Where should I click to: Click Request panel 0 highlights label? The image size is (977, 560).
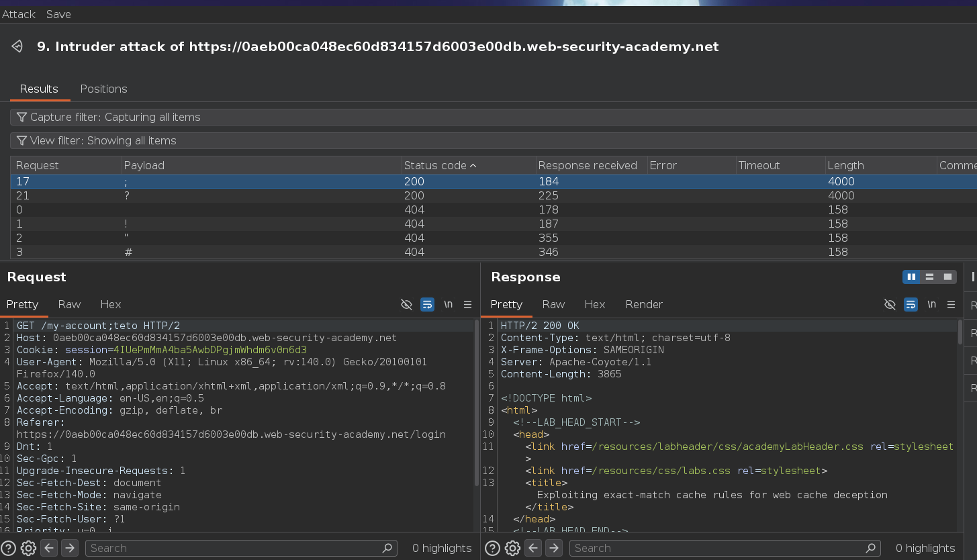click(442, 548)
